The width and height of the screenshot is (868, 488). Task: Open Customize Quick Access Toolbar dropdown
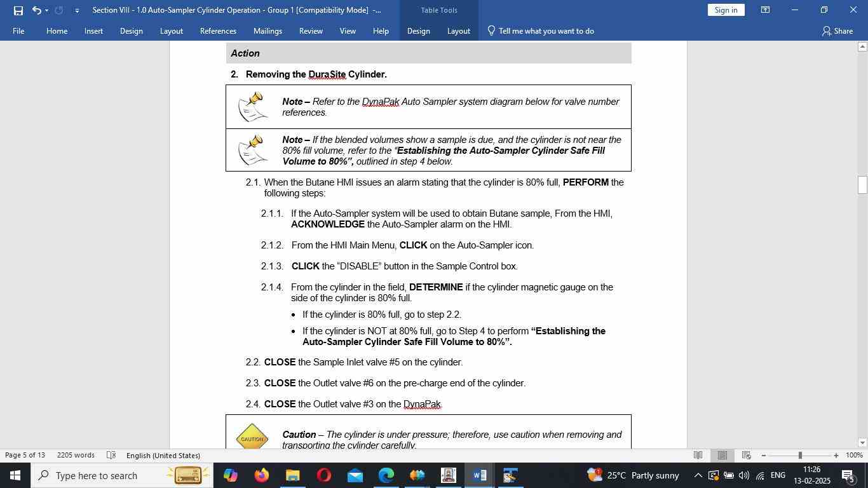point(77,10)
